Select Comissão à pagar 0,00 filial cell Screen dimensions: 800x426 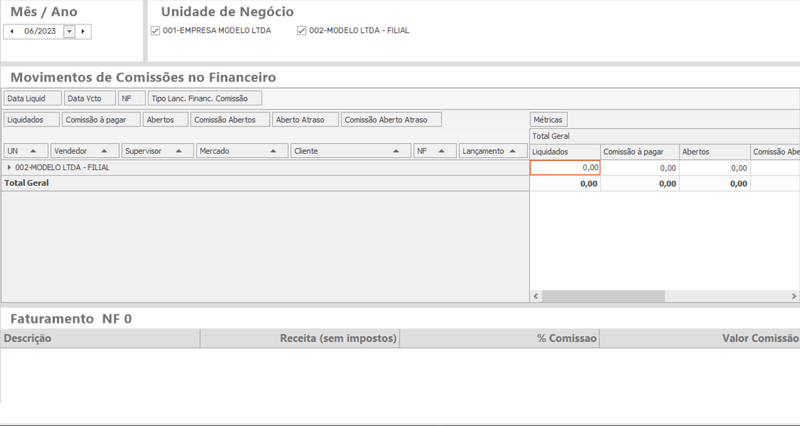[640, 168]
